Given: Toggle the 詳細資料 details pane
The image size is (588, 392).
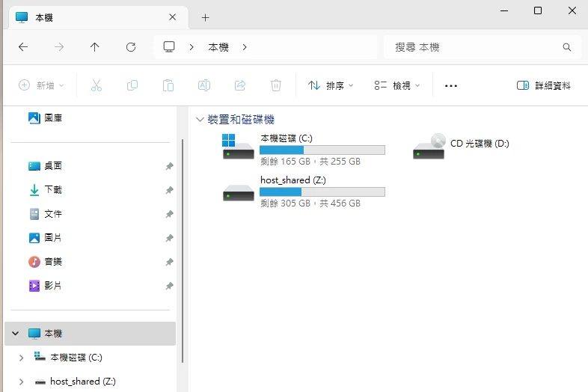Looking at the screenshot, I should tap(544, 85).
